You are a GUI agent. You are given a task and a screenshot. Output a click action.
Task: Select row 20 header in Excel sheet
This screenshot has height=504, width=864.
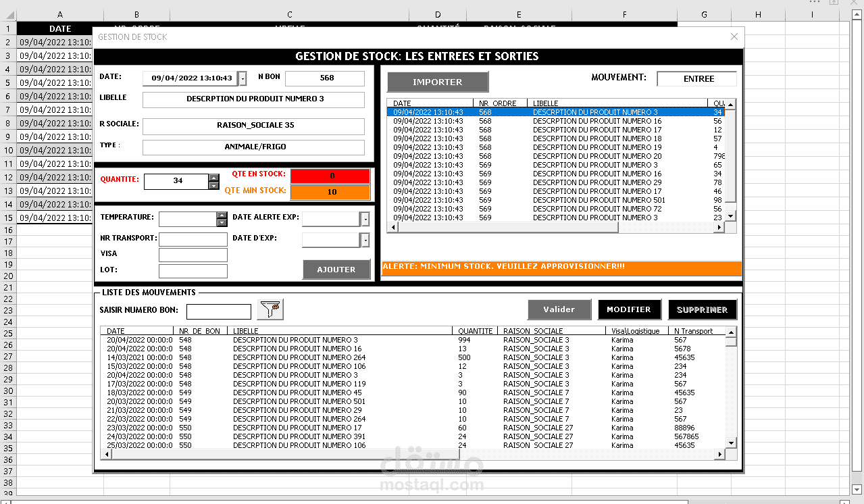tap(8, 276)
